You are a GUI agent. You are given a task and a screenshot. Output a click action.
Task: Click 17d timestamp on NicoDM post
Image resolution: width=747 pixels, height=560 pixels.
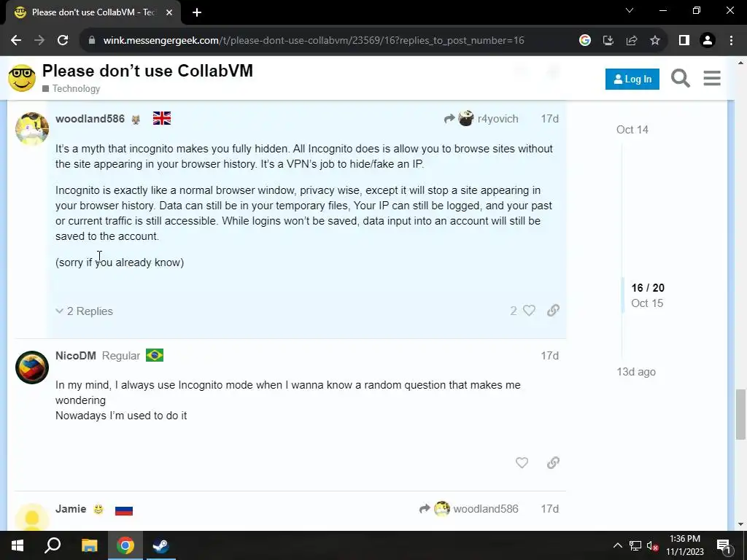tap(550, 356)
